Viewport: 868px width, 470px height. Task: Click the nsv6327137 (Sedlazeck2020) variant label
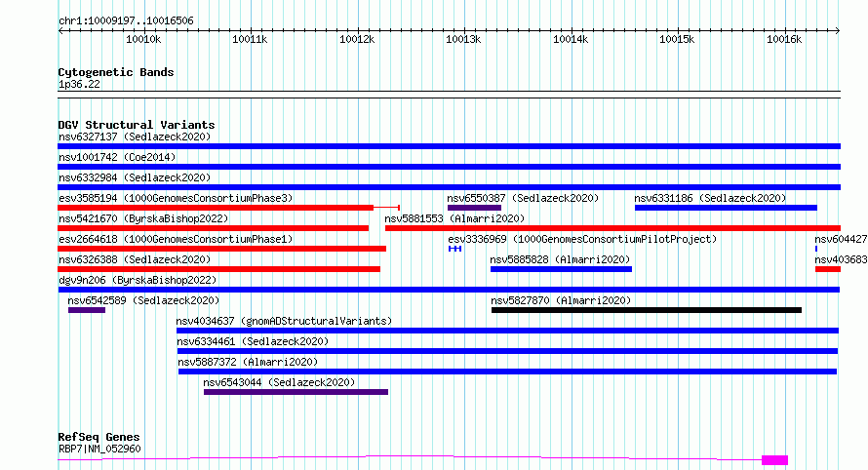click(135, 137)
